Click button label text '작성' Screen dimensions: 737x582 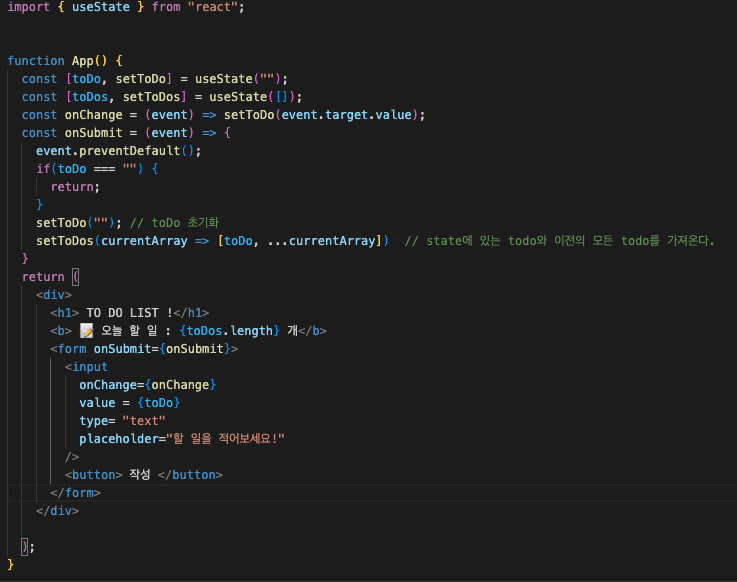click(x=140, y=474)
